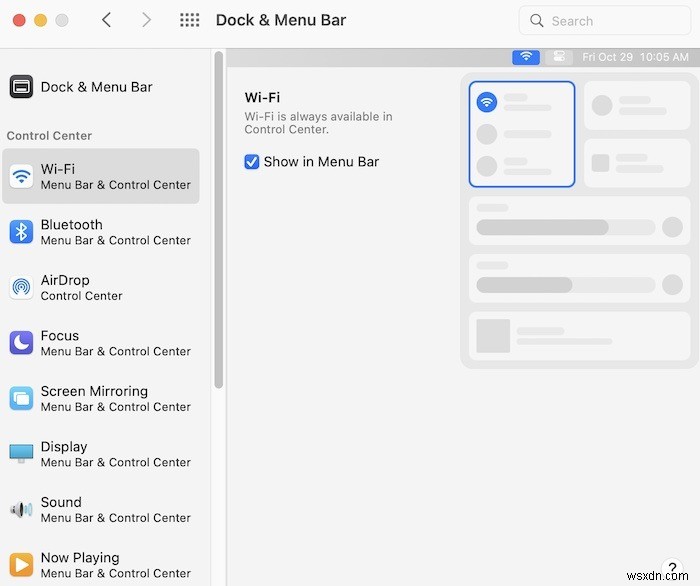Open the AirDrop Control Center row
Screen dimensions: 700x586
point(100,287)
